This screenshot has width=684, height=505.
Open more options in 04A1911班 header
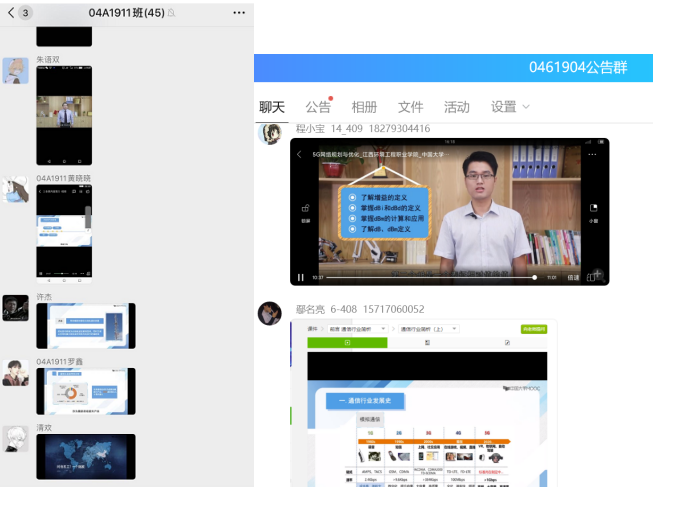point(239,13)
